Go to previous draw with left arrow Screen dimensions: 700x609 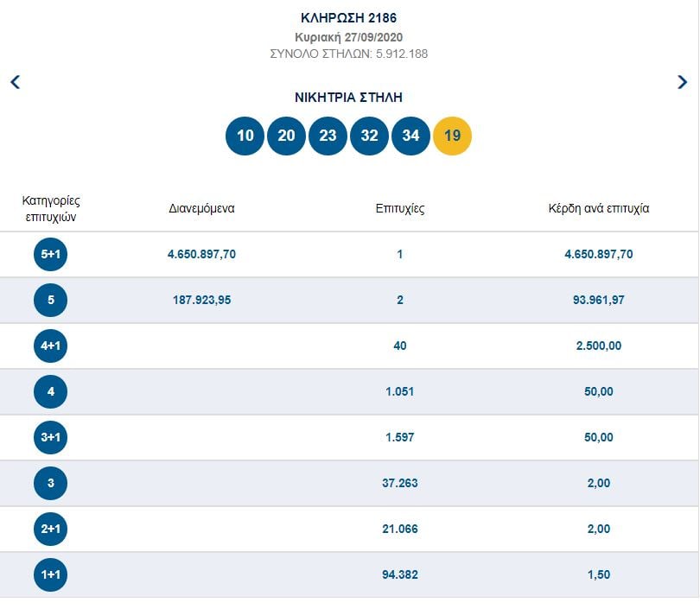click(15, 82)
